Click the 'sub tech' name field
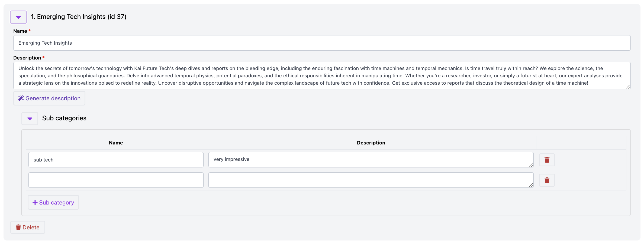This screenshot has width=644, height=244. [x=116, y=160]
